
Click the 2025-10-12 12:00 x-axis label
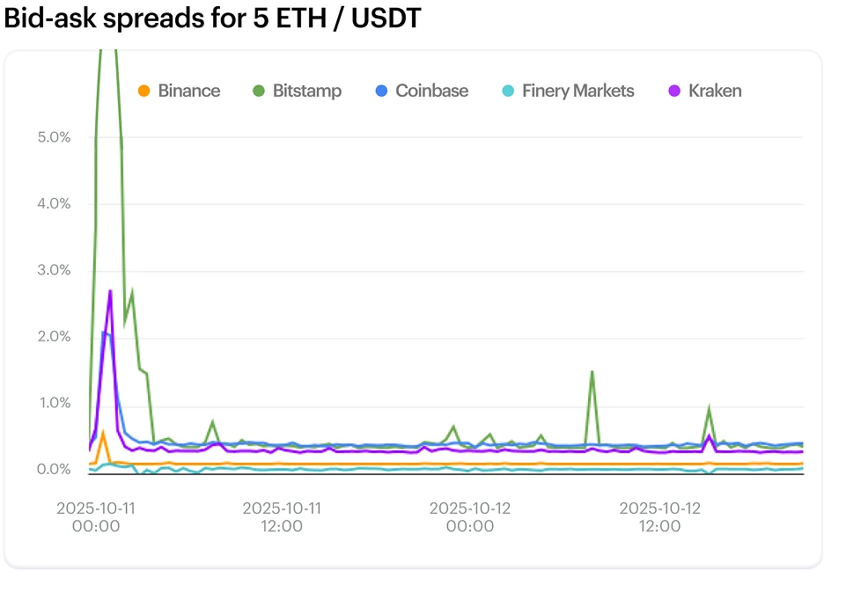[659, 517]
